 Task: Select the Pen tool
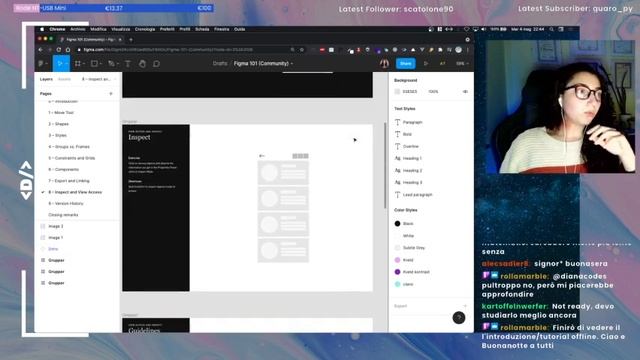click(x=111, y=64)
